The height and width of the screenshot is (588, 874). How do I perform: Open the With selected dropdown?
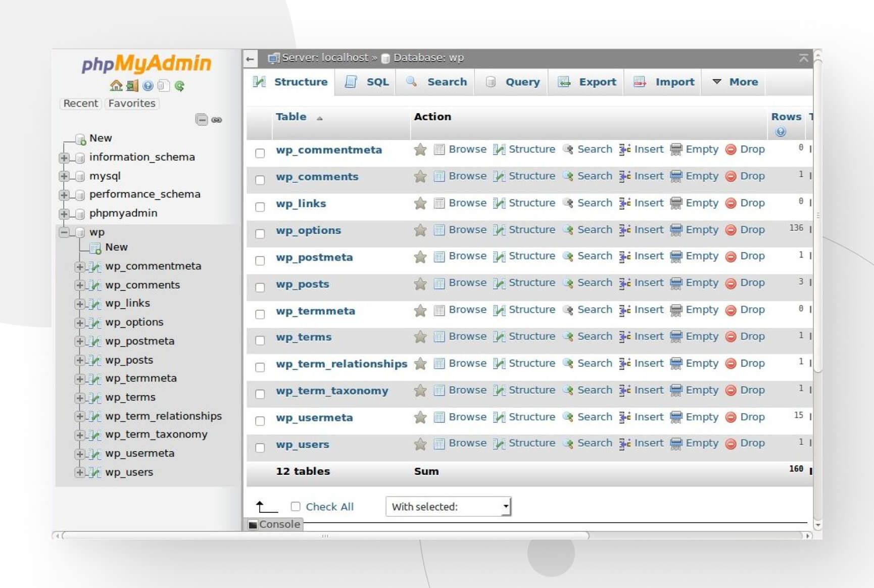tap(448, 506)
